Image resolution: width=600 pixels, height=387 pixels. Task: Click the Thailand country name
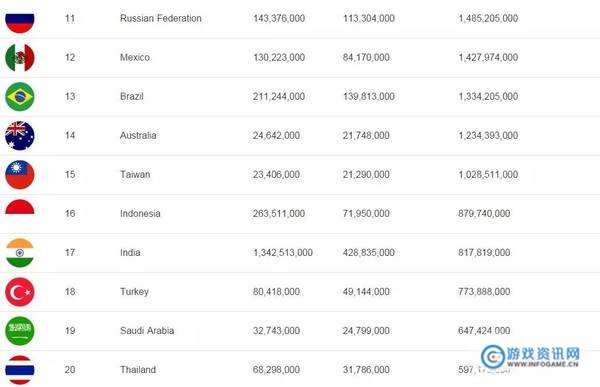138,370
